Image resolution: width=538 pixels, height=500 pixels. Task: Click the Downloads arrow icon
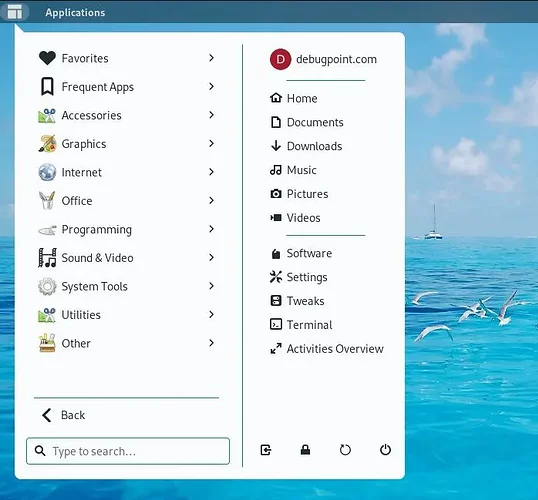tap(276, 146)
